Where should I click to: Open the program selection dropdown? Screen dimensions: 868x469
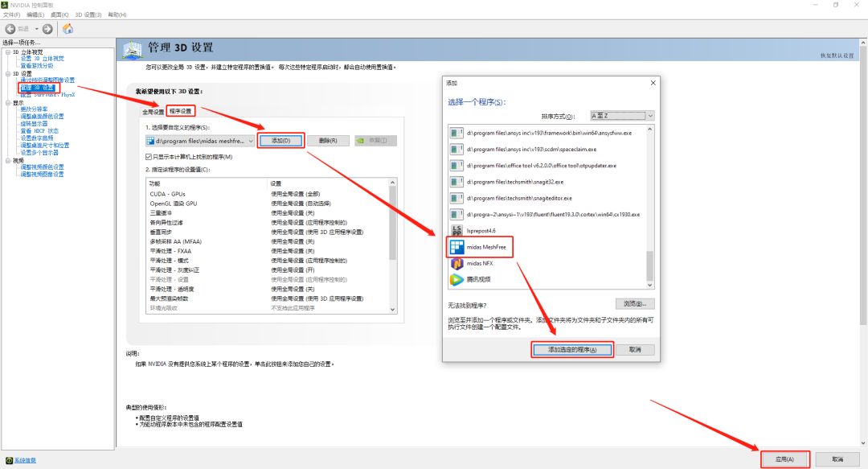pyautogui.click(x=200, y=141)
